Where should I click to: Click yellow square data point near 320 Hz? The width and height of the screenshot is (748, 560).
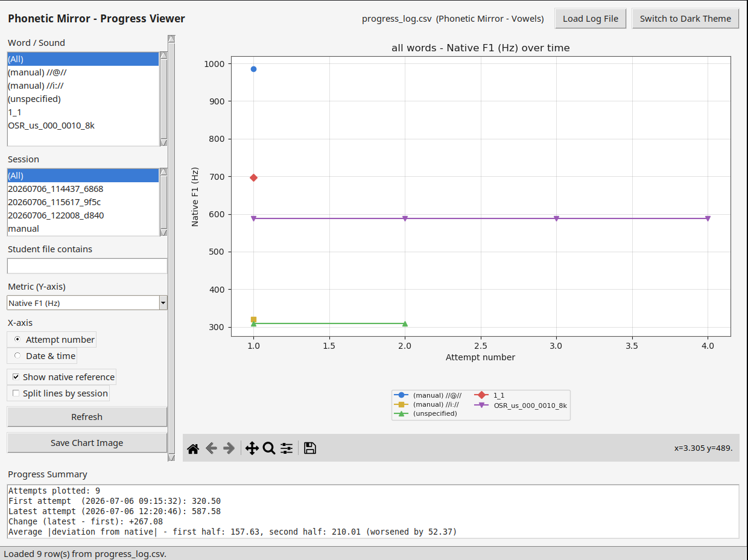click(x=253, y=320)
